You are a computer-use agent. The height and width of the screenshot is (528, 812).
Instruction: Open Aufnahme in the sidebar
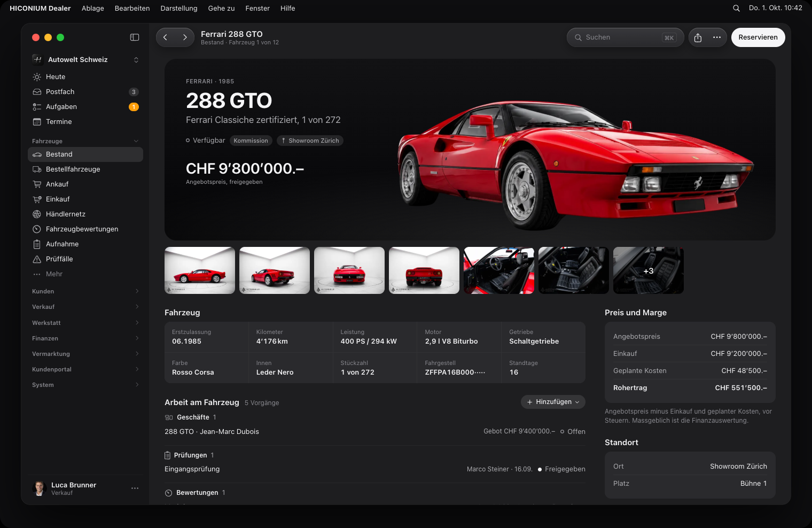85,244
